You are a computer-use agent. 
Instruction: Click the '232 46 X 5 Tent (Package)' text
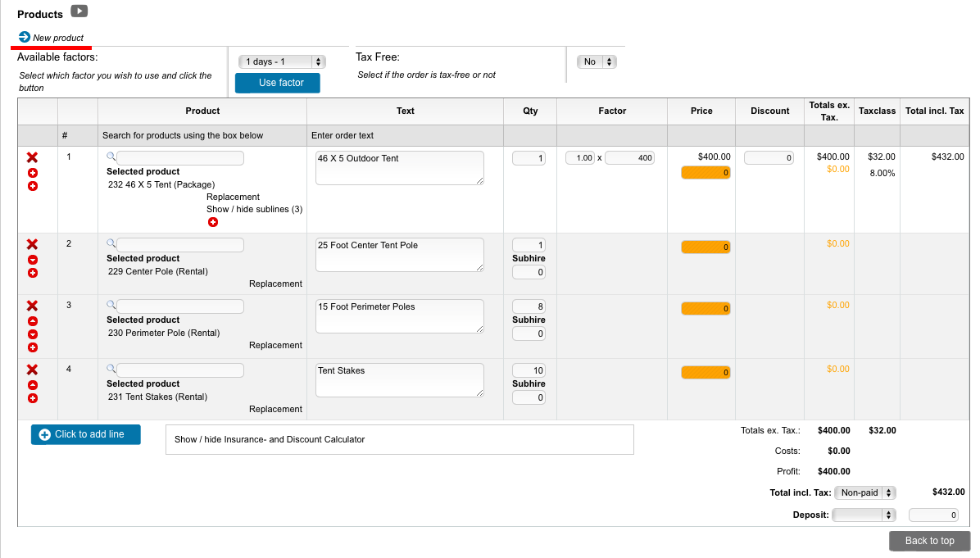(x=161, y=185)
